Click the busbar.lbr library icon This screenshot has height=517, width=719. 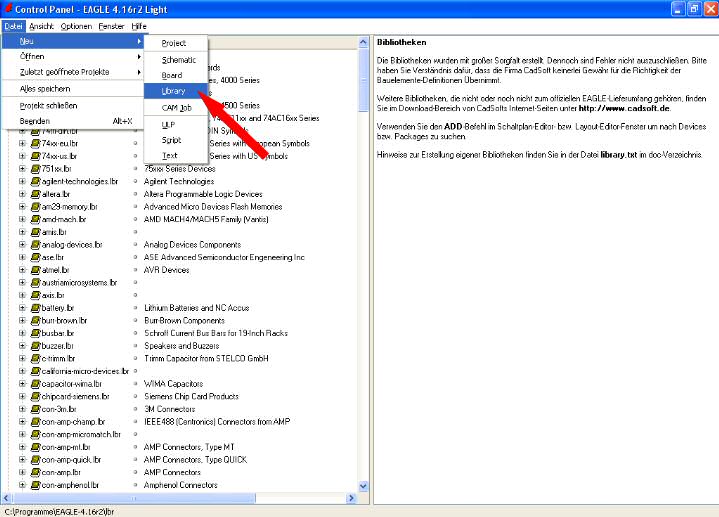click(x=35, y=333)
